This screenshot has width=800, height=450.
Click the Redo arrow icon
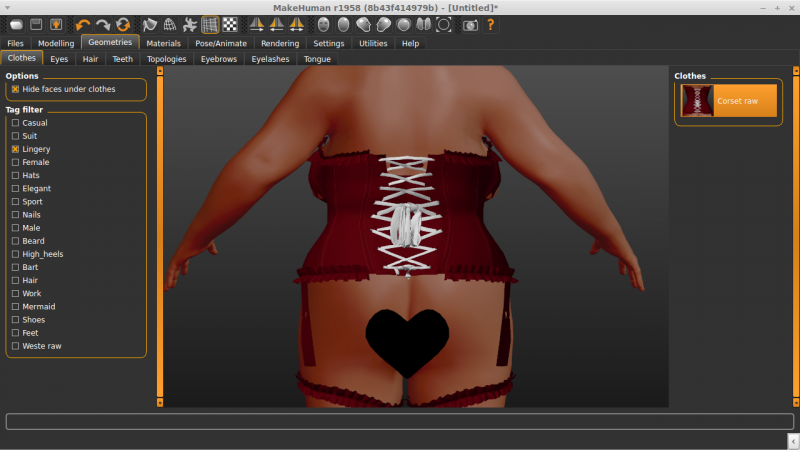pos(103,24)
